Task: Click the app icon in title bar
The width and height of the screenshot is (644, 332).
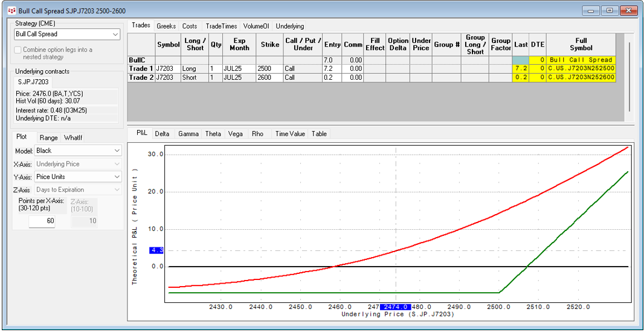Action: [11, 11]
